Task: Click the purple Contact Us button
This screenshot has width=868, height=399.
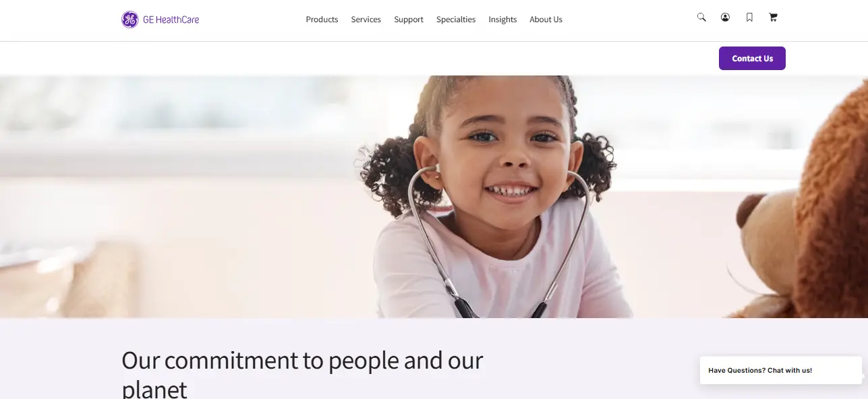Action: (752, 59)
